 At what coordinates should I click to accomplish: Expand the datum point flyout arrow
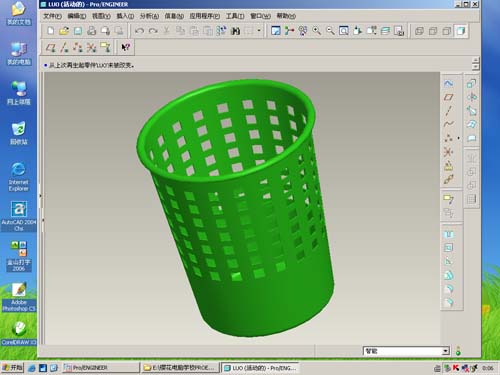459,138
